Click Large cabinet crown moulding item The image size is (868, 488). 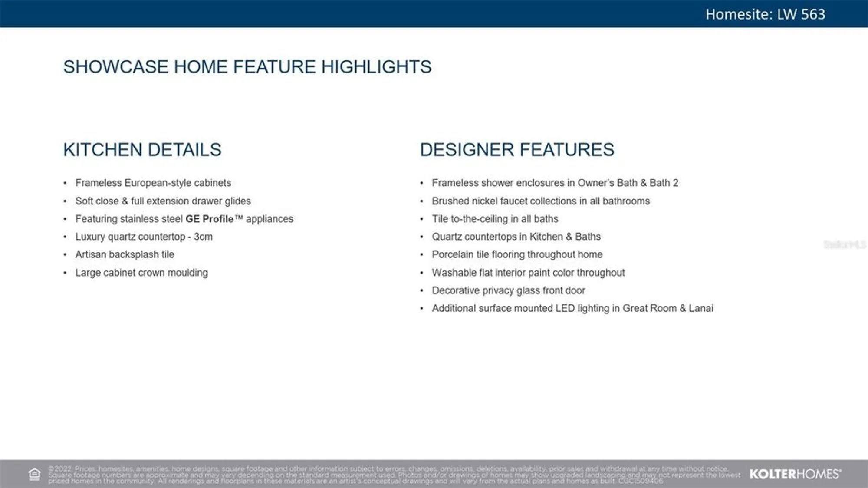(141, 273)
